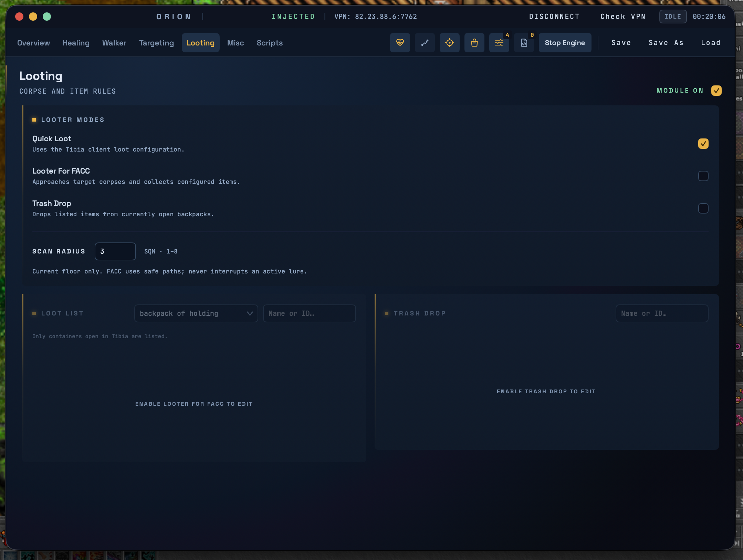The width and height of the screenshot is (743, 560).
Task: Click the Load button
Action: tap(711, 43)
